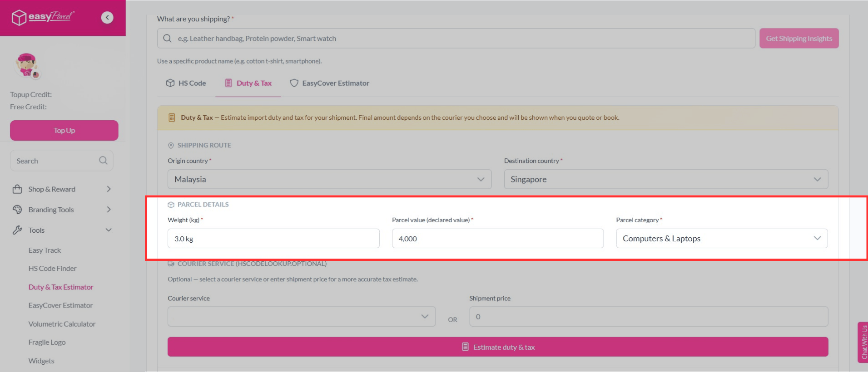Expand the Shop & Reward submenu chevron

109,189
